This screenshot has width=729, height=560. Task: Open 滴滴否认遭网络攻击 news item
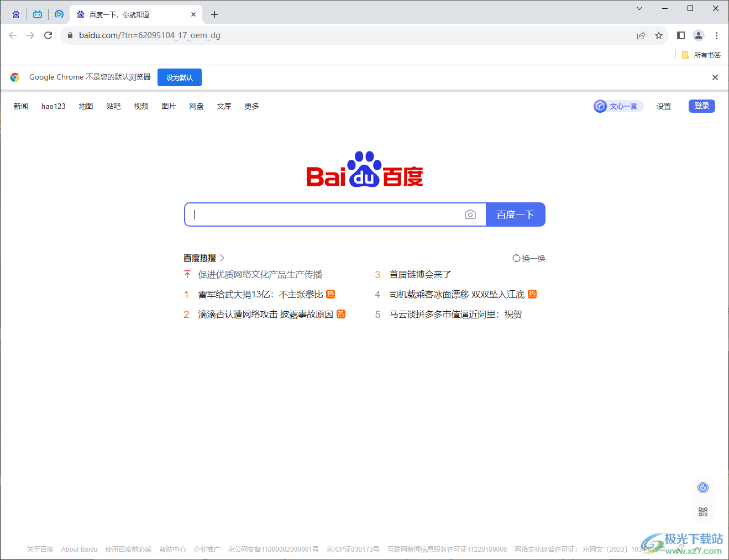(x=265, y=315)
